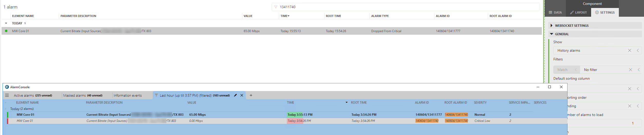
Task: Open the sorting order dropdown arrow
Action: click(638, 106)
